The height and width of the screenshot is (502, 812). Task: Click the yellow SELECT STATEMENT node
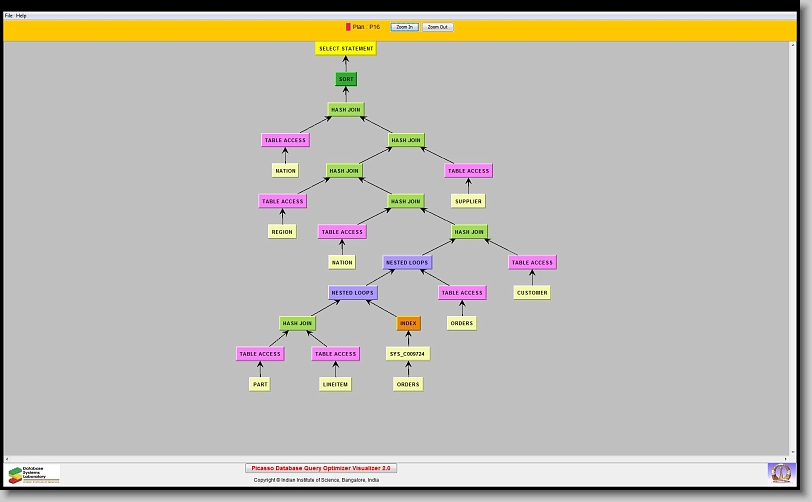click(346, 48)
